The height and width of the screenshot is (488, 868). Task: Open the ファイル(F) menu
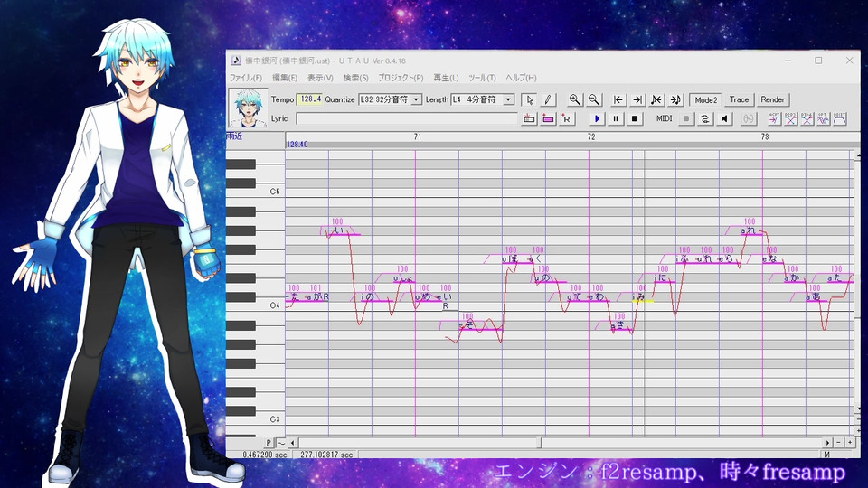point(246,78)
